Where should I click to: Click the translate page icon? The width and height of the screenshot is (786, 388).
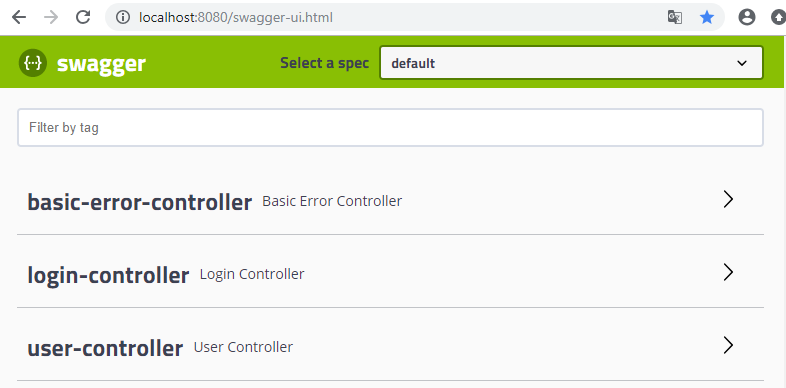coord(675,18)
